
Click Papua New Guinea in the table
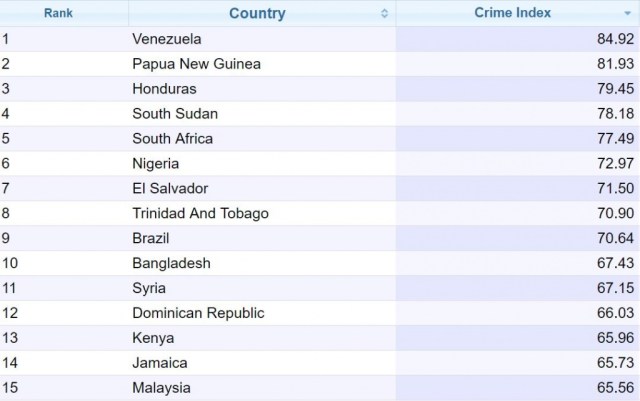196,64
